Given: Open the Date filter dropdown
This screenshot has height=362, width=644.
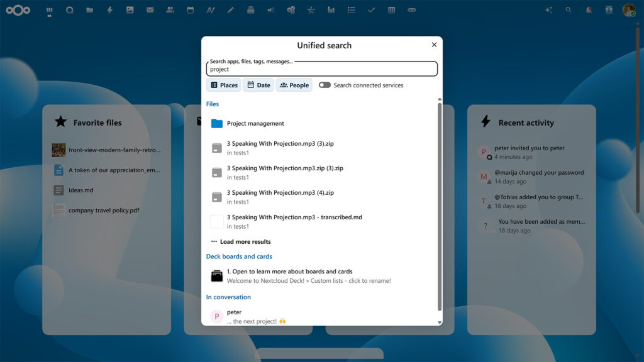Looking at the screenshot, I should point(258,85).
